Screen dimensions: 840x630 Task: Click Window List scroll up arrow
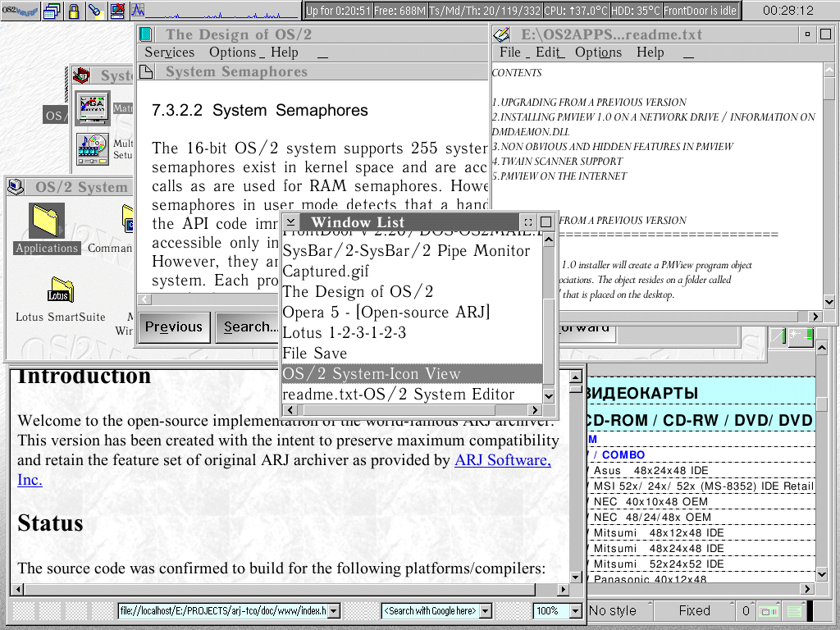(x=549, y=240)
